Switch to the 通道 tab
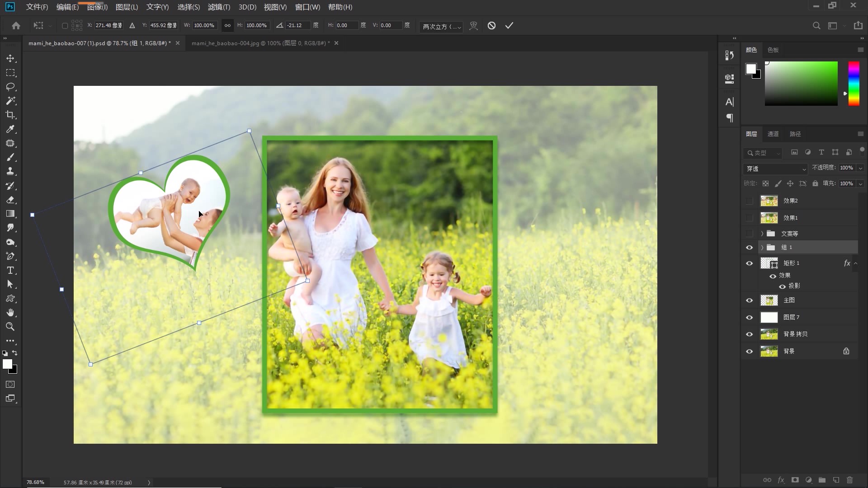868x488 pixels. [x=773, y=134]
